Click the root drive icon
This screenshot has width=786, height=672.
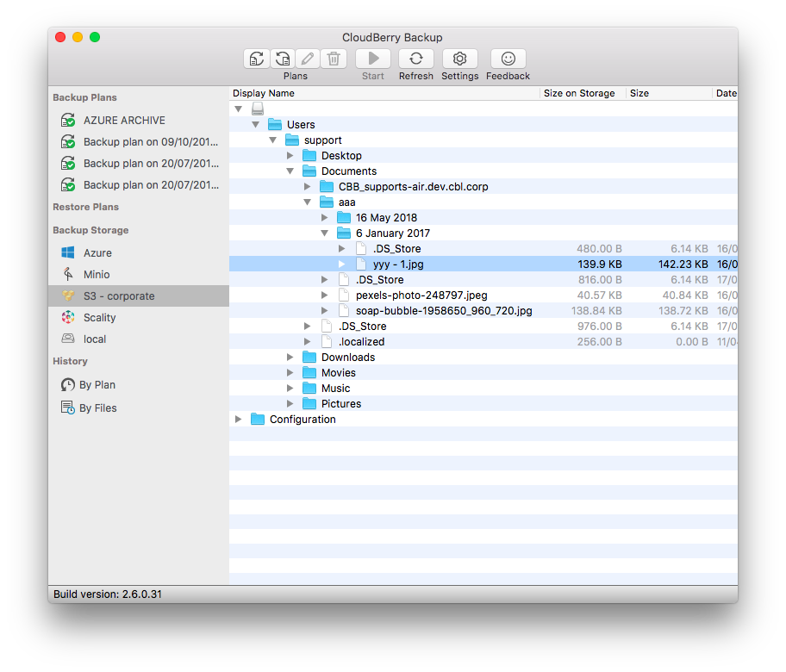[x=258, y=109]
